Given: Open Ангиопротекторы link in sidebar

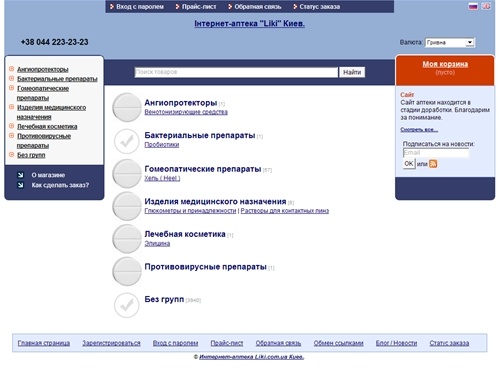Looking at the screenshot, I should (43, 69).
